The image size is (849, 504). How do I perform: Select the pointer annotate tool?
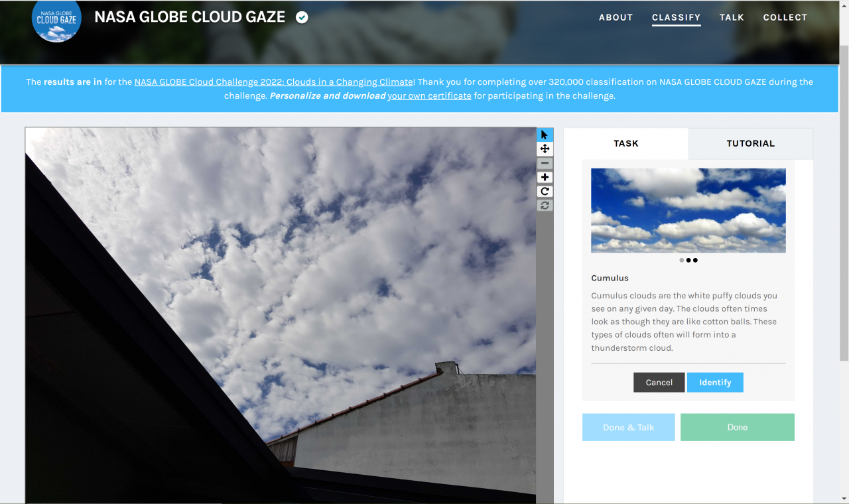[545, 135]
